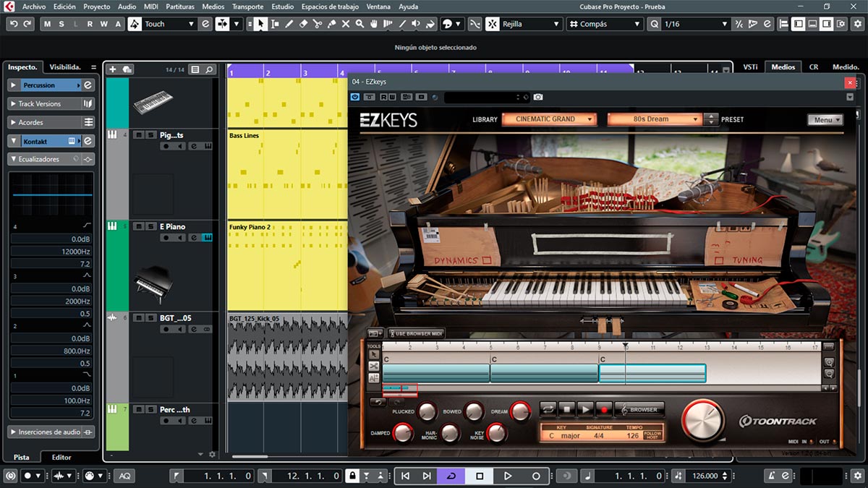Select the Object Selection arrow tool in Cubase toolbar
This screenshot has height=488, width=868.
pyautogui.click(x=260, y=24)
